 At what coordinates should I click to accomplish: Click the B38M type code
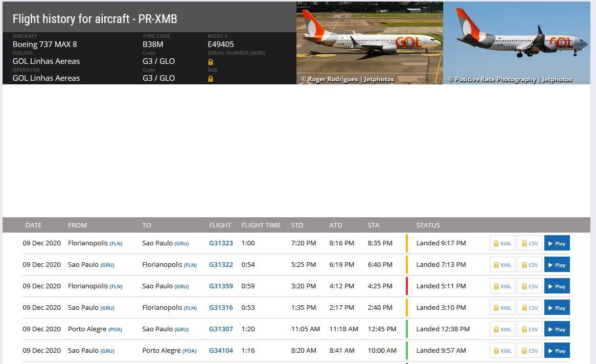click(x=153, y=44)
